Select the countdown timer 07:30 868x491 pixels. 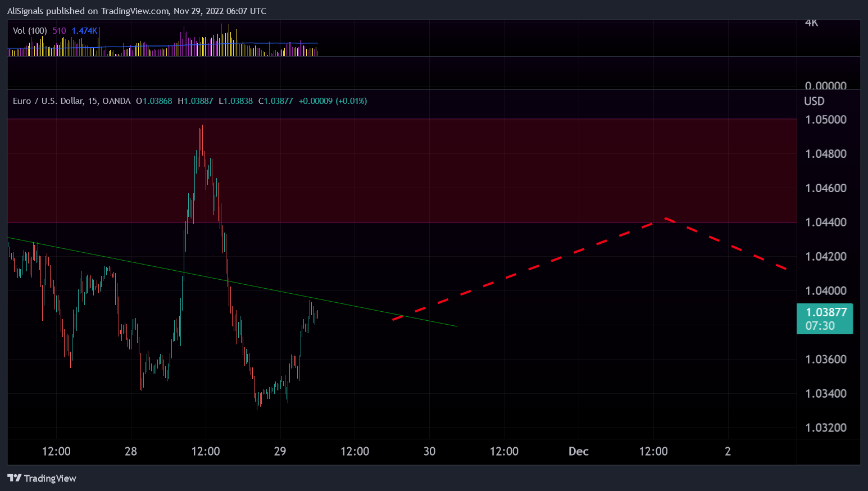tap(820, 326)
